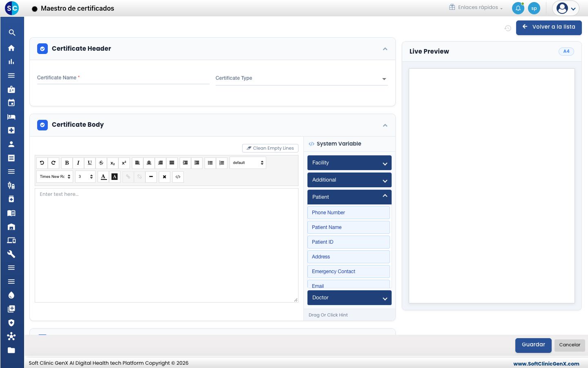Open the Enlaces rápidos menu
This screenshot has height=368, width=588.
pos(476,7)
